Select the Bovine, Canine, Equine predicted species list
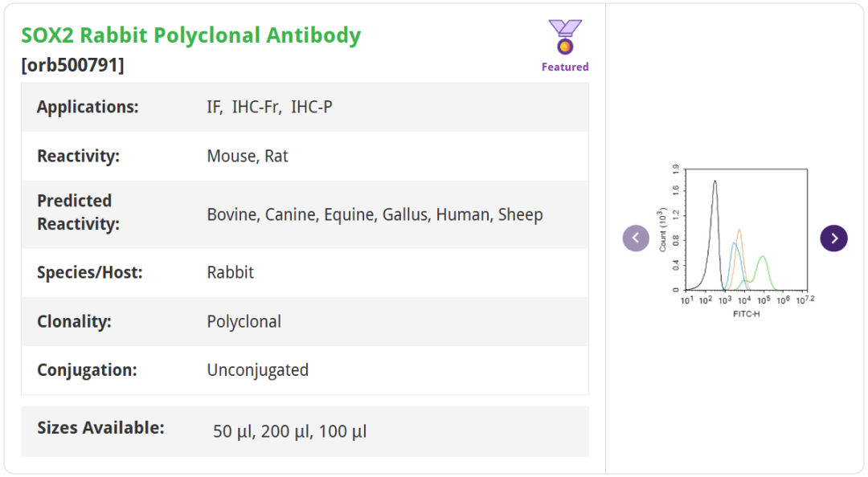The height and width of the screenshot is (477, 868). [375, 214]
